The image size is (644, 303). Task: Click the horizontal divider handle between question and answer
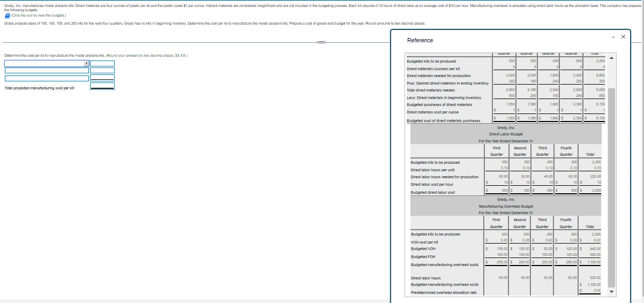pyautogui.click(x=320, y=42)
